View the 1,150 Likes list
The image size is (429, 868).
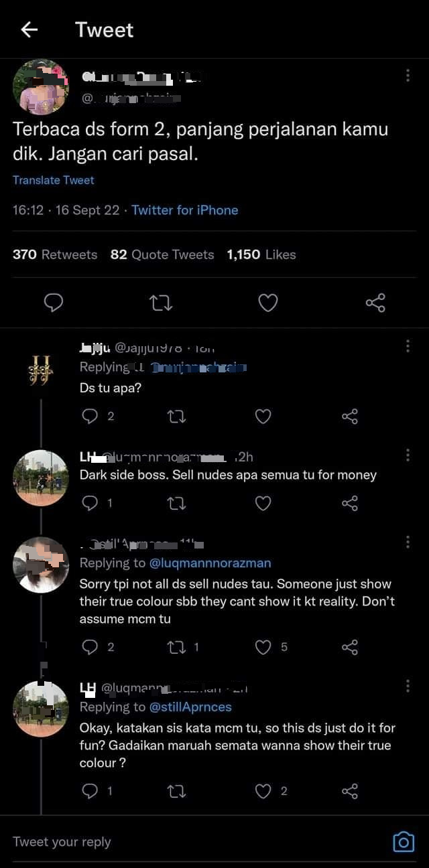tap(261, 255)
